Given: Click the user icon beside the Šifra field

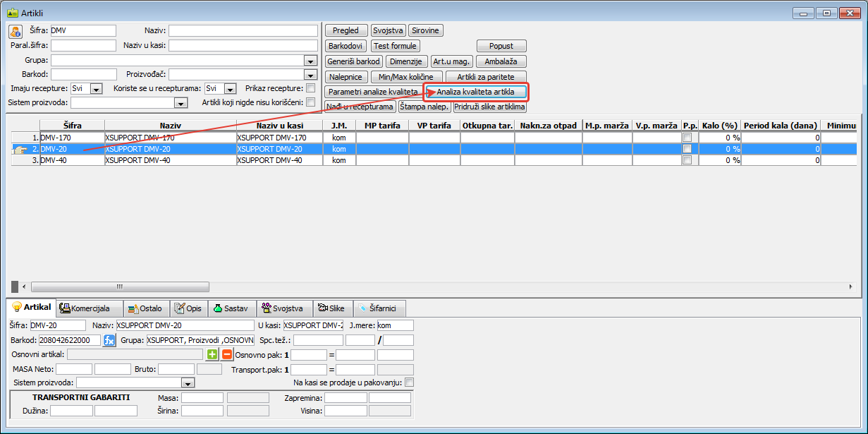Looking at the screenshot, I should pyautogui.click(x=16, y=31).
